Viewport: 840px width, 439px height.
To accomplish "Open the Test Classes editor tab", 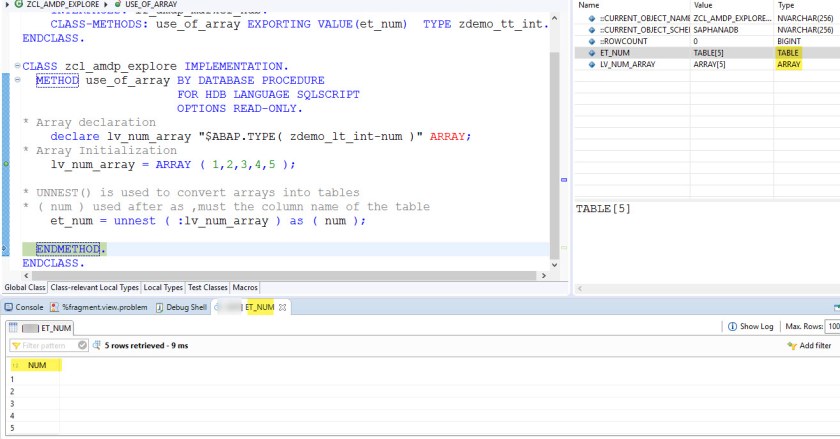I will click(x=208, y=287).
